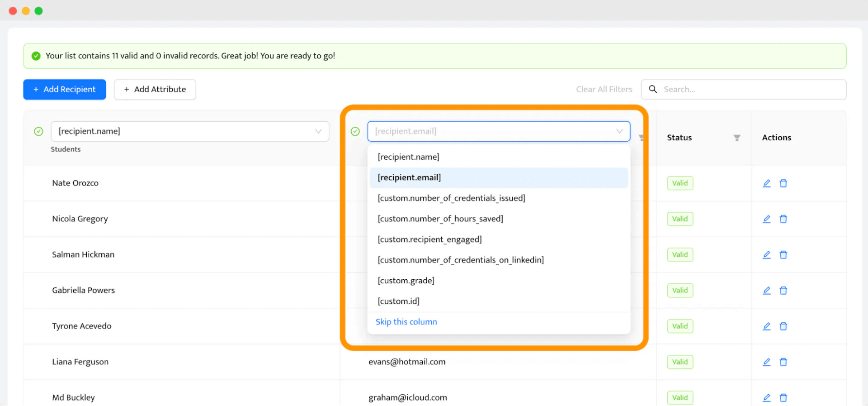This screenshot has width=868, height=406.
Task: Pick the [custom.grade] attribute
Action: tap(499, 281)
